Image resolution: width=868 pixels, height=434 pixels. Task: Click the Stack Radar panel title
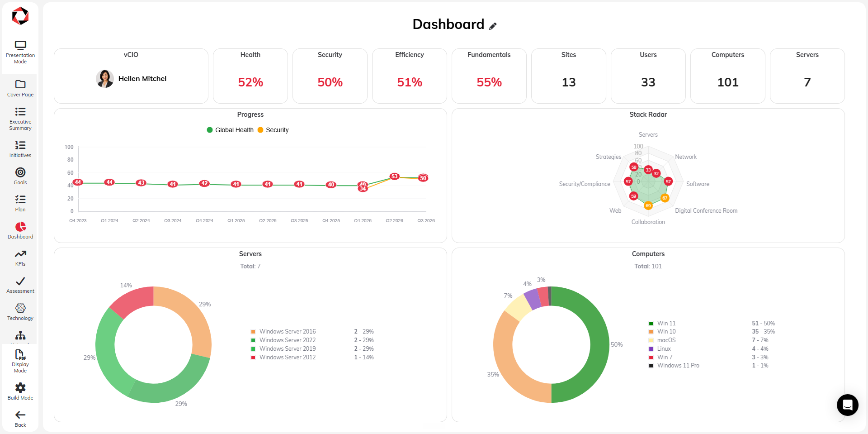[x=648, y=114]
